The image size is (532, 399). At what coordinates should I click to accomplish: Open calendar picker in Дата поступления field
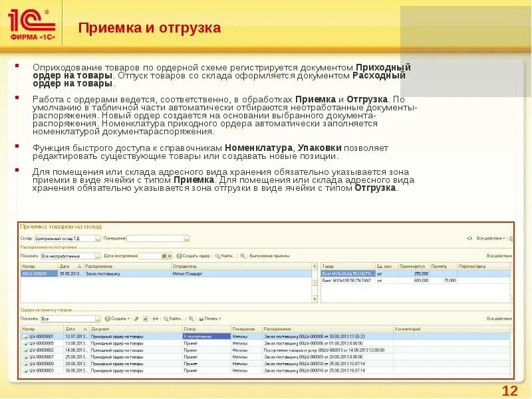pos(164,256)
